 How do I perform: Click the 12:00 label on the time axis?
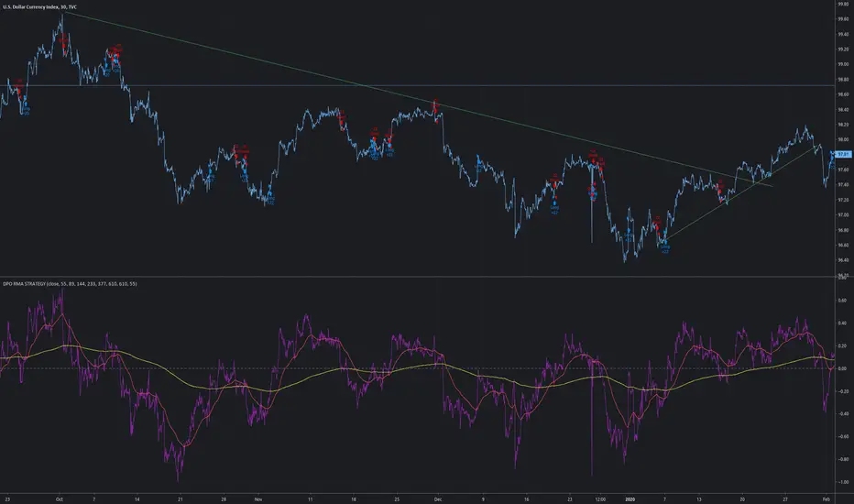pyautogui.click(x=600, y=499)
